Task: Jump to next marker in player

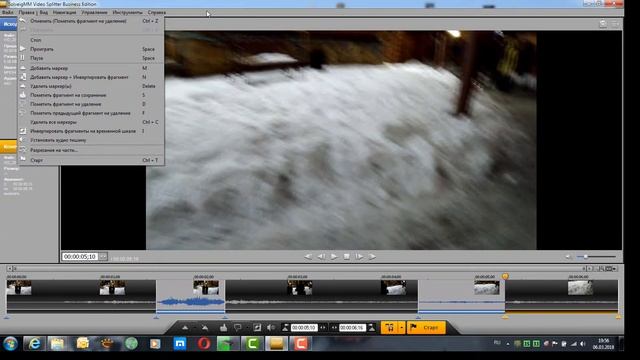Action: tap(372, 257)
